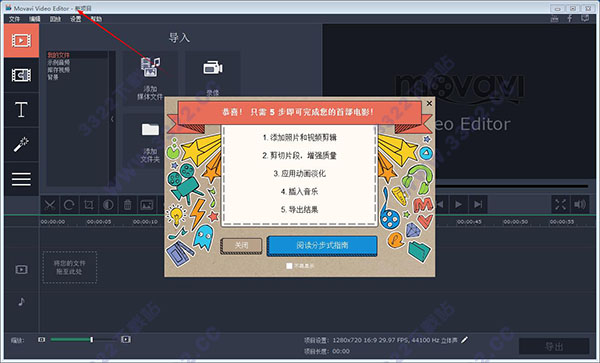
Task: Click the Add Media Files icon
Action: 150,67
